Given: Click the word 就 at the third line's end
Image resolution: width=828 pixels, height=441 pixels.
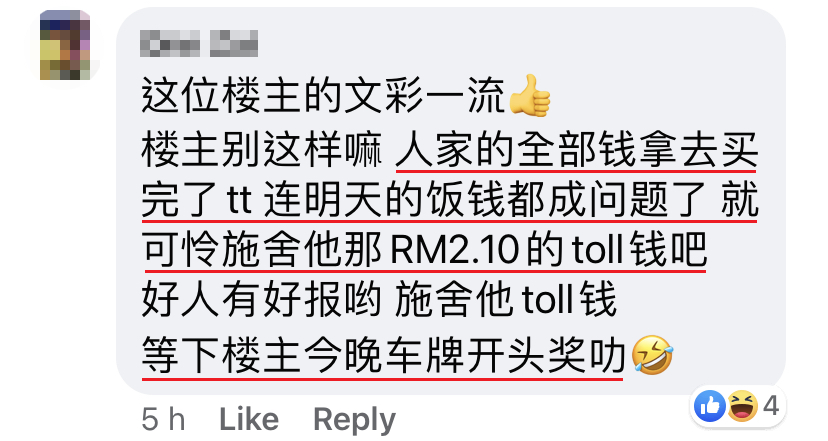Looking at the screenshot, I should (740, 200).
